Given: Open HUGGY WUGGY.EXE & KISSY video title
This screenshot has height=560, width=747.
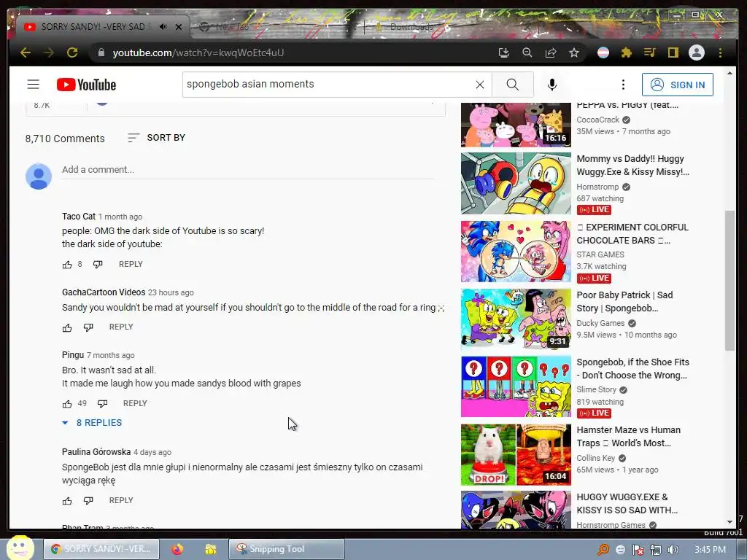Looking at the screenshot, I should click(627, 503).
